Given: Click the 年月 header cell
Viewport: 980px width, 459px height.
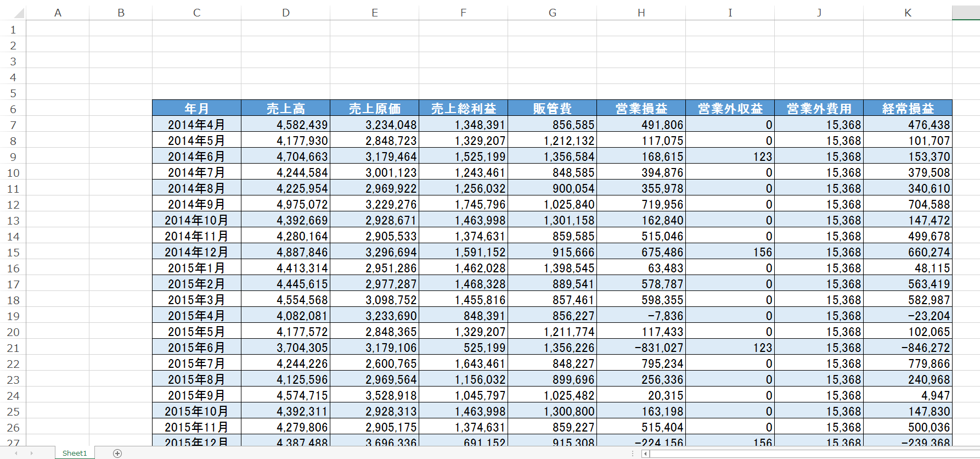Looking at the screenshot, I should click(x=196, y=108).
